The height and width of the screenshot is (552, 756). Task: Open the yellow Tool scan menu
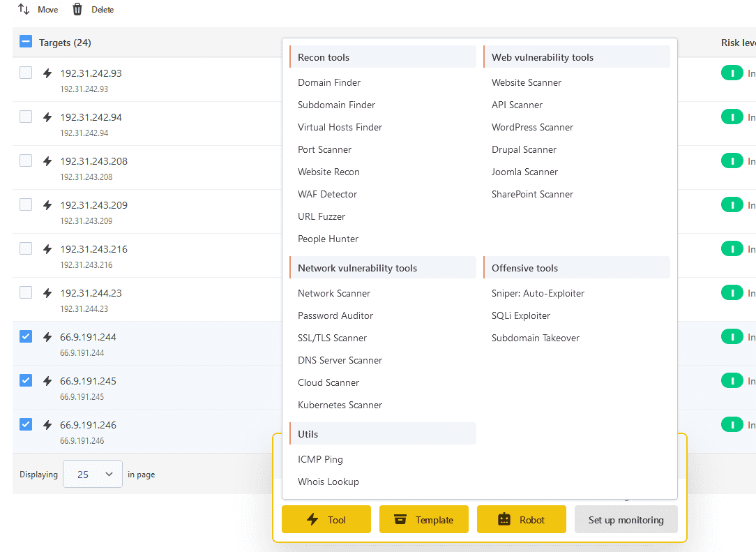[x=326, y=519]
